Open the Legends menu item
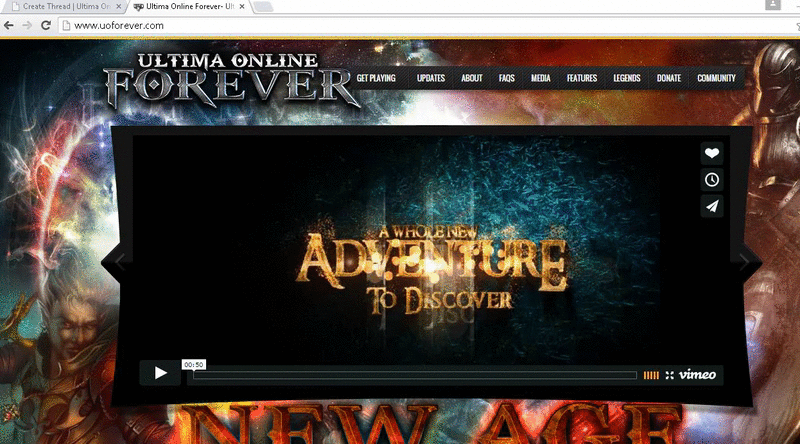 (x=627, y=78)
